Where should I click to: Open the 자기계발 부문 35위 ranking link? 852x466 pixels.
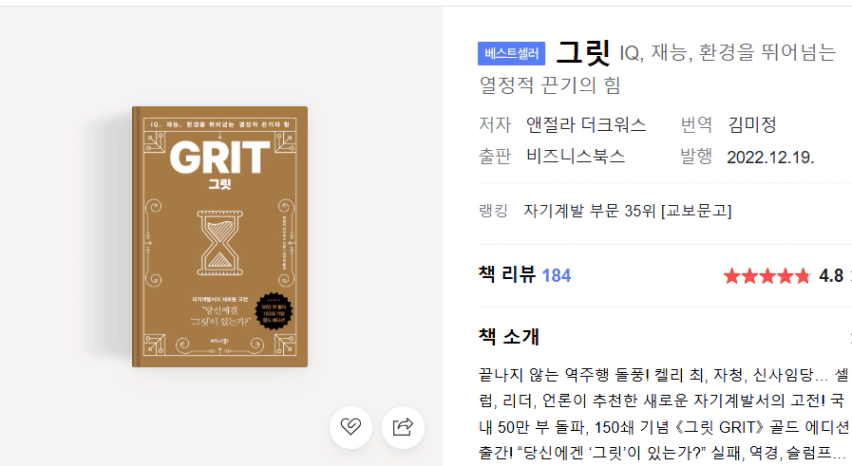(628, 211)
